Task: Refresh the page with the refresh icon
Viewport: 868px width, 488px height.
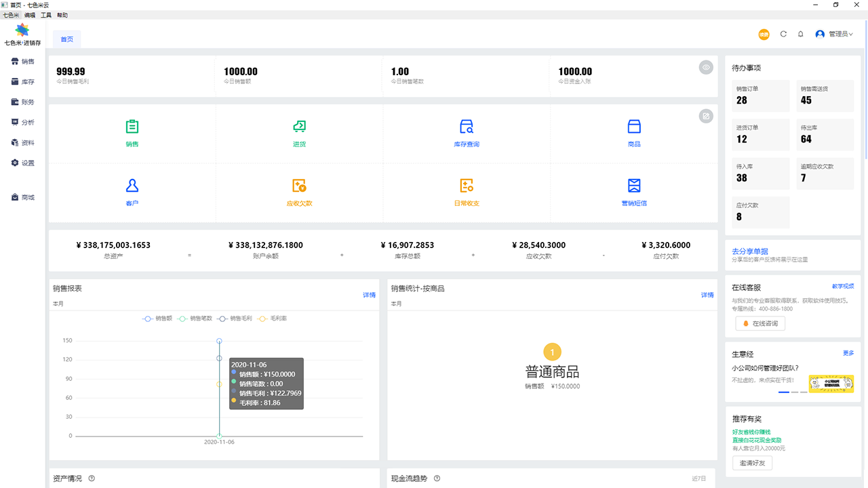Action: 783,34
